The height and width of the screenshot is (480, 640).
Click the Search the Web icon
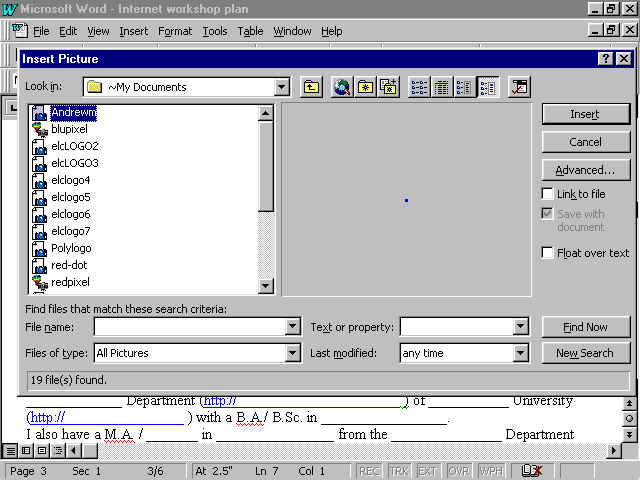click(342, 88)
